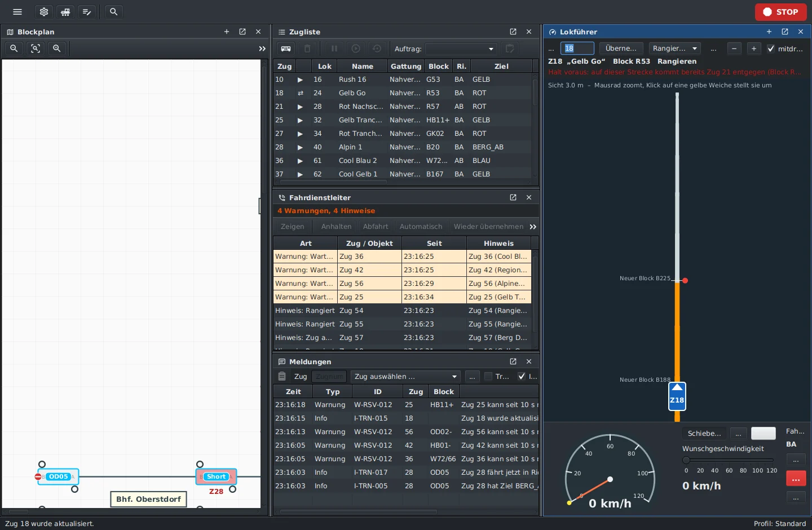Click the Wunschgeschwindigkeit slider handle
Viewport: 812px width, 530px height.
(686, 460)
